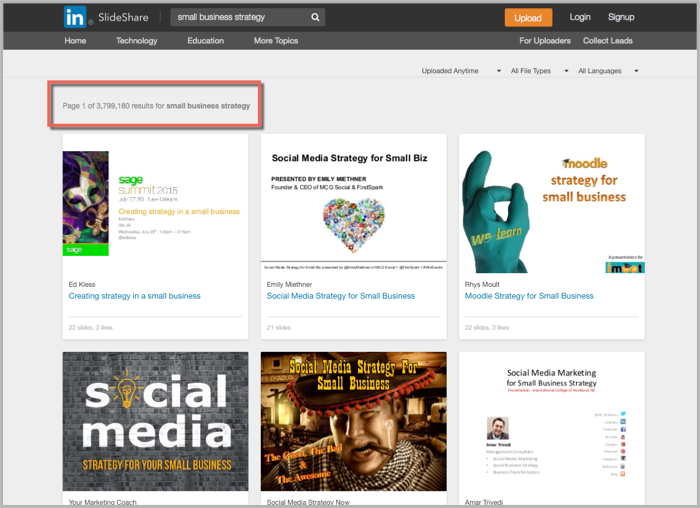Expand the Uploaded Anytime filter dropdown
This screenshot has height=508, width=700.
click(461, 71)
